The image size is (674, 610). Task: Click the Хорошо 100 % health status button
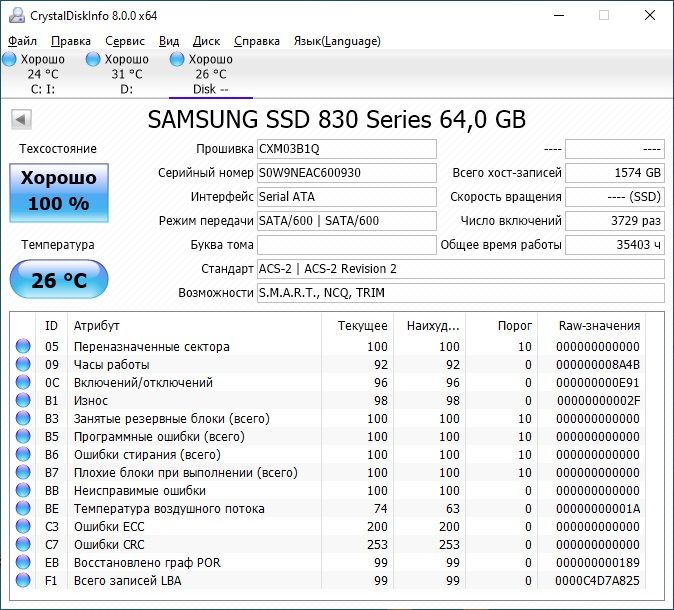[59, 193]
